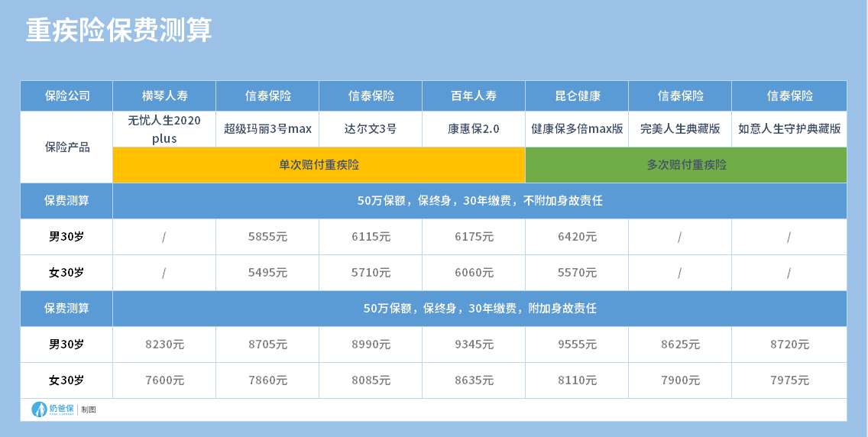868x437 pixels.
Task: Select product 健康保多倍max版
Action: point(577,129)
